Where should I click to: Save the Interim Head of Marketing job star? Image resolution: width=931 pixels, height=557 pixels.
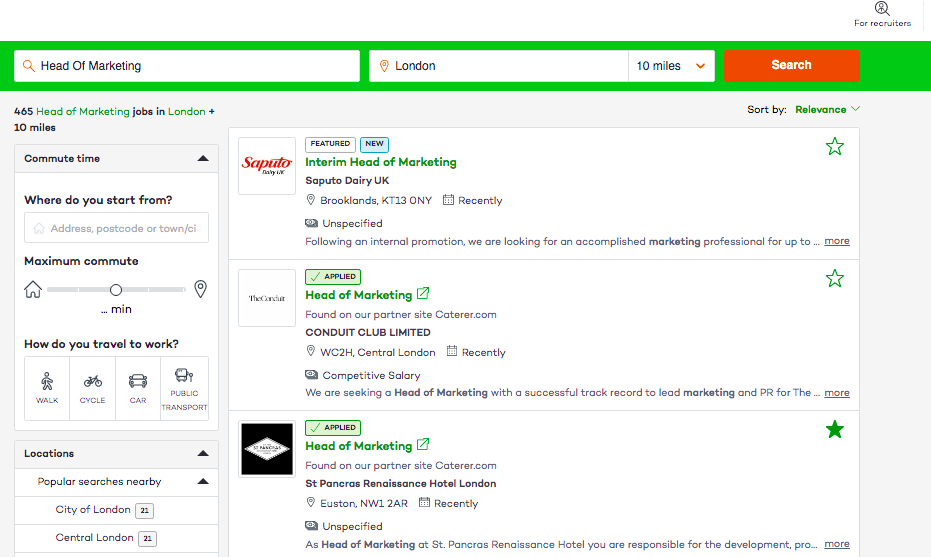[x=835, y=146]
